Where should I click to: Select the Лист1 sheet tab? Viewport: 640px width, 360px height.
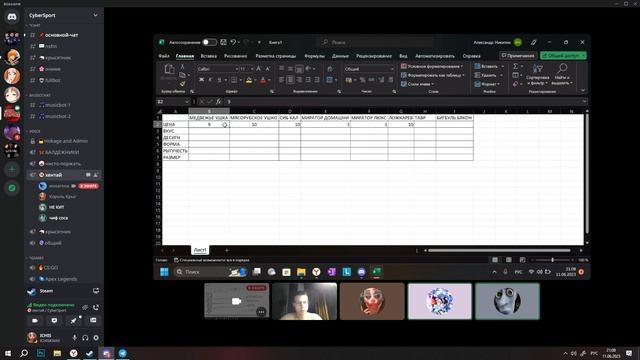click(x=200, y=250)
